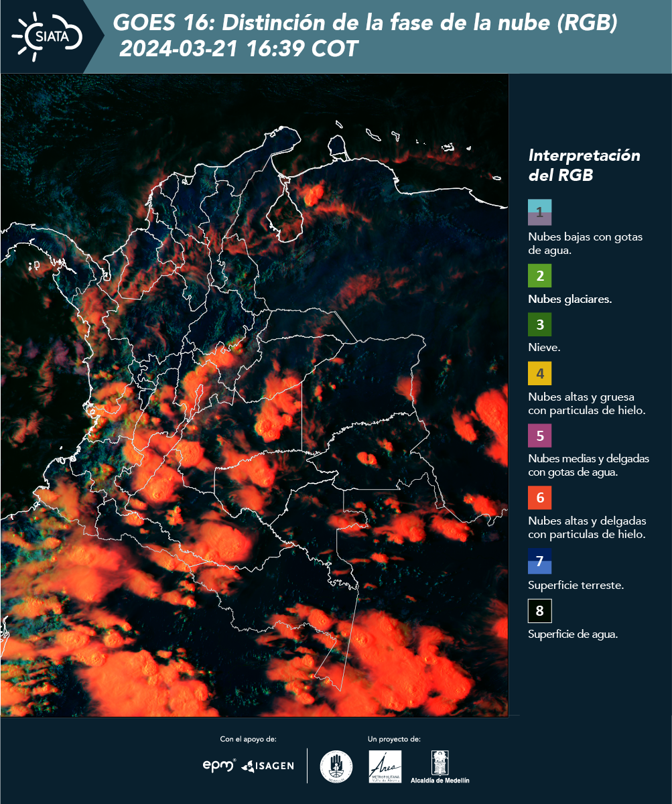The image size is (672, 804).
Task: Select orange-red legend swatch 6
Action: coord(539,498)
